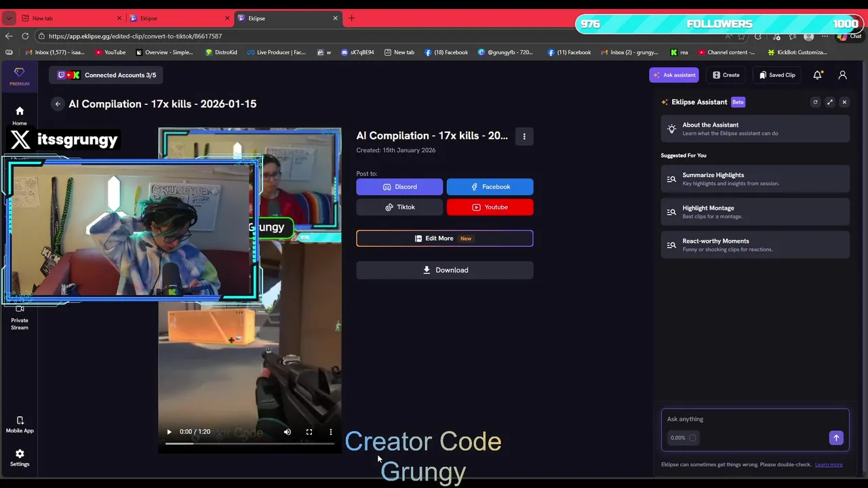Open video player more options menu
Screen dimensions: 868x488
click(331, 432)
